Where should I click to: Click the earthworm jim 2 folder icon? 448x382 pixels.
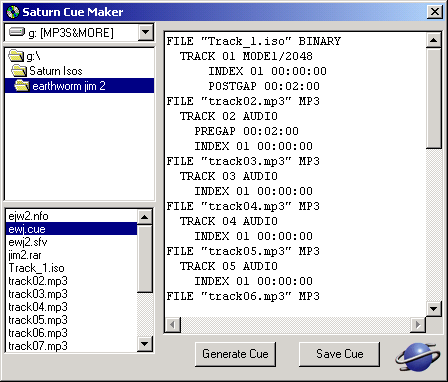(22, 86)
